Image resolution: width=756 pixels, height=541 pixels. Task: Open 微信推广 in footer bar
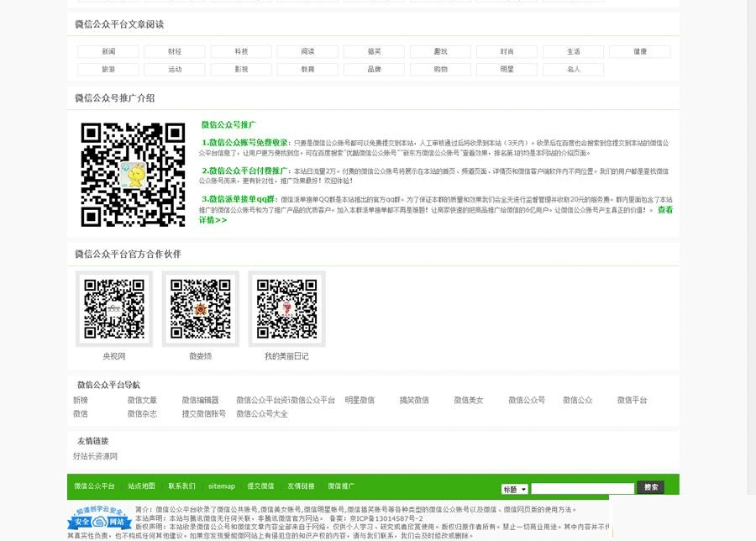(341, 486)
